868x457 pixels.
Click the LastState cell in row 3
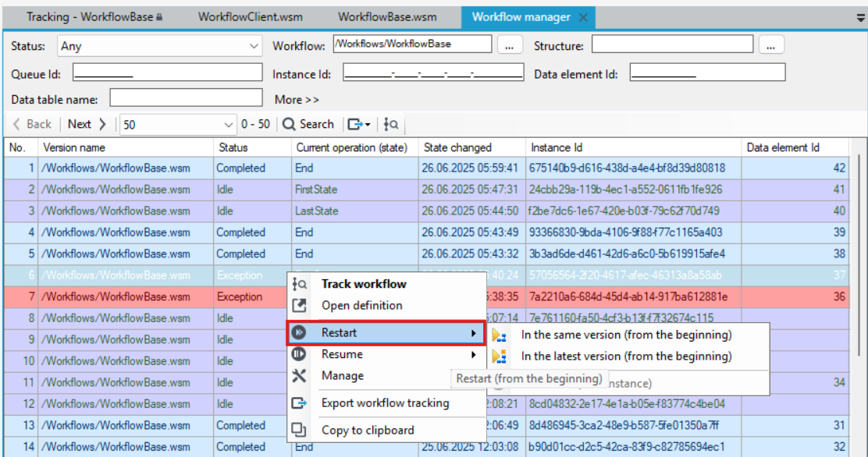click(355, 211)
